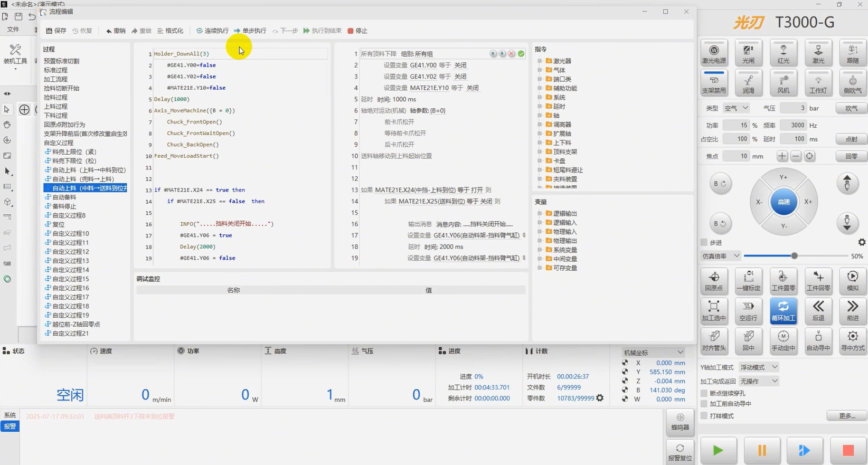The image size is (868, 465).
Task: Enable the 断点继续穿孔 checkbox
Action: (704, 393)
